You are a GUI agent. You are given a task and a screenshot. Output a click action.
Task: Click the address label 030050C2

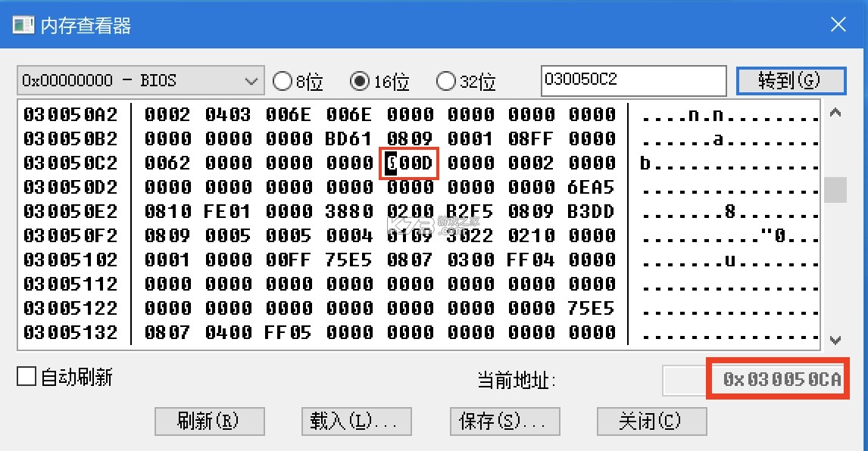click(71, 163)
